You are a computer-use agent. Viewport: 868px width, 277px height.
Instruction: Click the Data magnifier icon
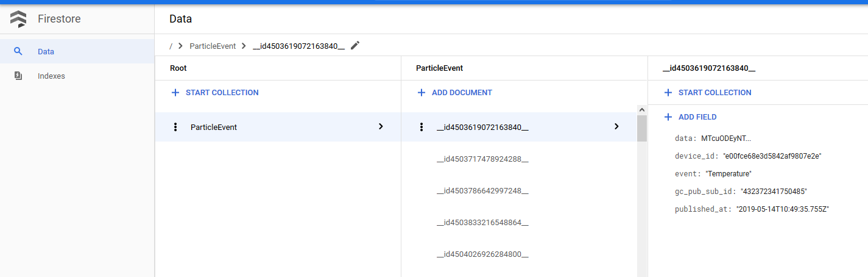[x=18, y=51]
